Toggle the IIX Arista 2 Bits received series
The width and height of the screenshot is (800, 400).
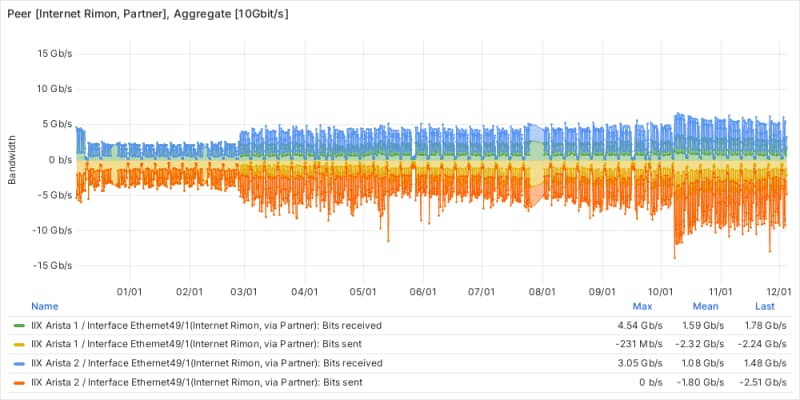(206, 363)
